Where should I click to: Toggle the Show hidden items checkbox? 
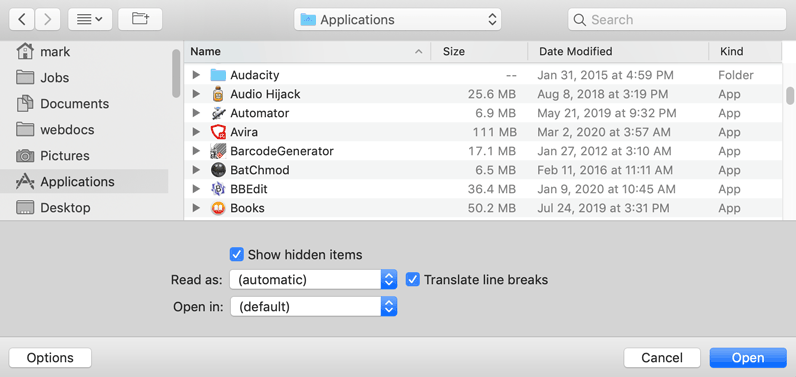pos(237,254)
